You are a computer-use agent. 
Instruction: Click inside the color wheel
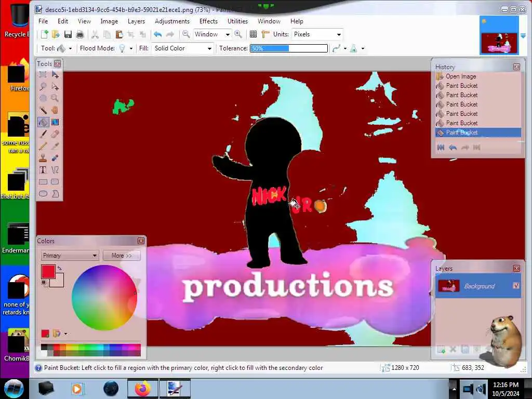pyautogui.click(x=104, y=298)
